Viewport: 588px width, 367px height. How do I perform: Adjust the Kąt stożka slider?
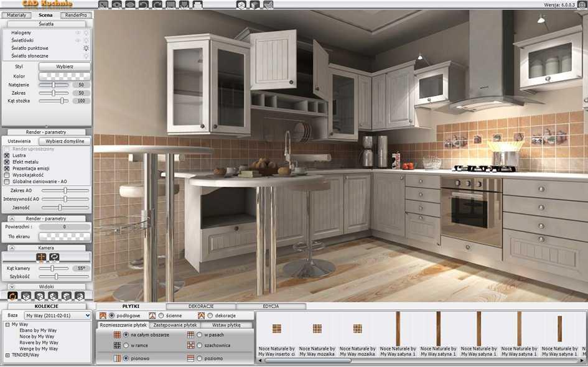click(x=54, y=101)
